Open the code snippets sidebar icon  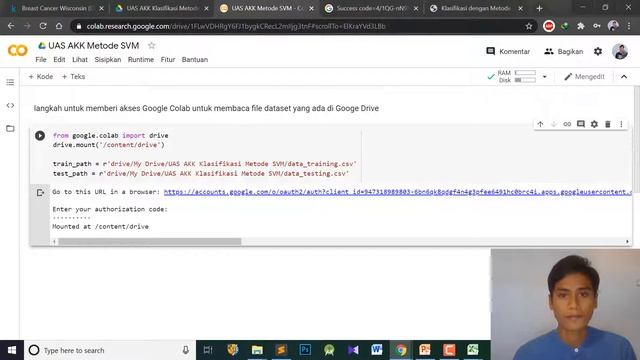click(10, 105)
